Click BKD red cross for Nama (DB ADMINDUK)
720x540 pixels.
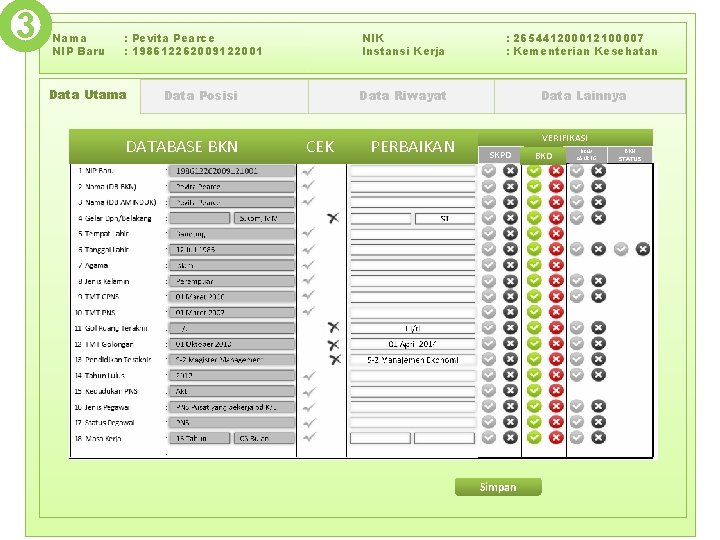[556, 202]
